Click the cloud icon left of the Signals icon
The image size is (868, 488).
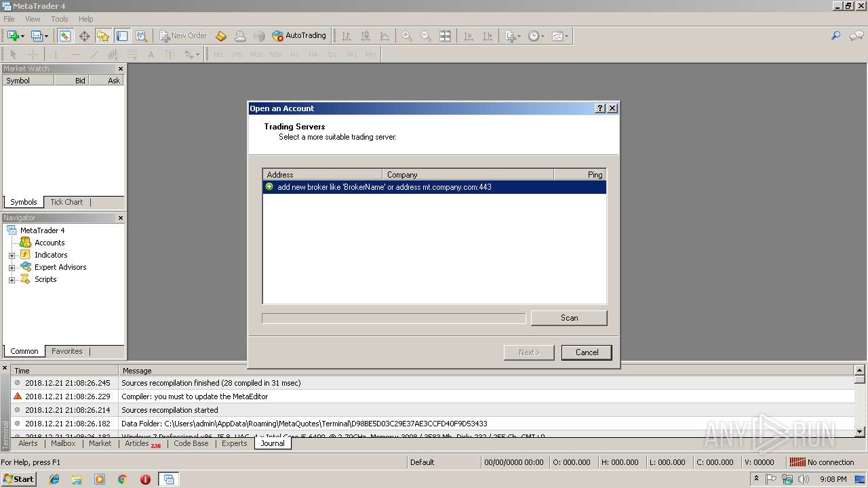240,36
